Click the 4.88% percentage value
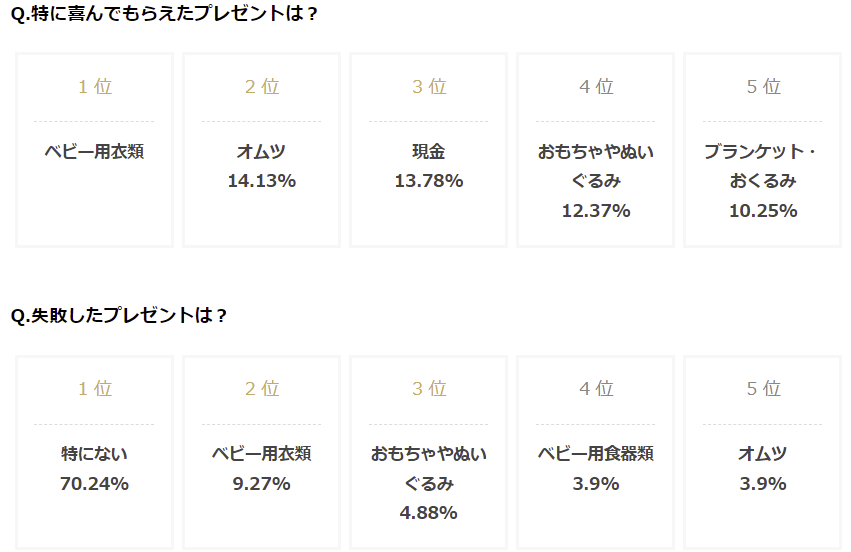Viewport: 851px width, 552px height. [x=429, y=513]
